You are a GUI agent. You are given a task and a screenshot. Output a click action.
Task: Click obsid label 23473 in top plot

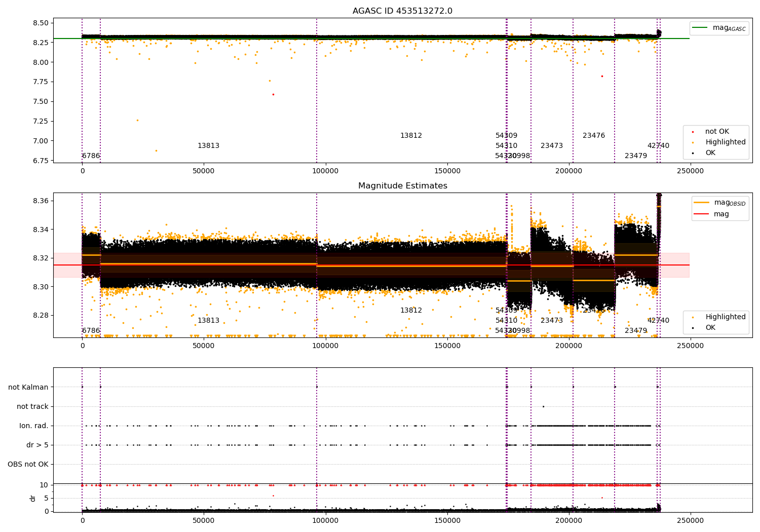(552, 146)
